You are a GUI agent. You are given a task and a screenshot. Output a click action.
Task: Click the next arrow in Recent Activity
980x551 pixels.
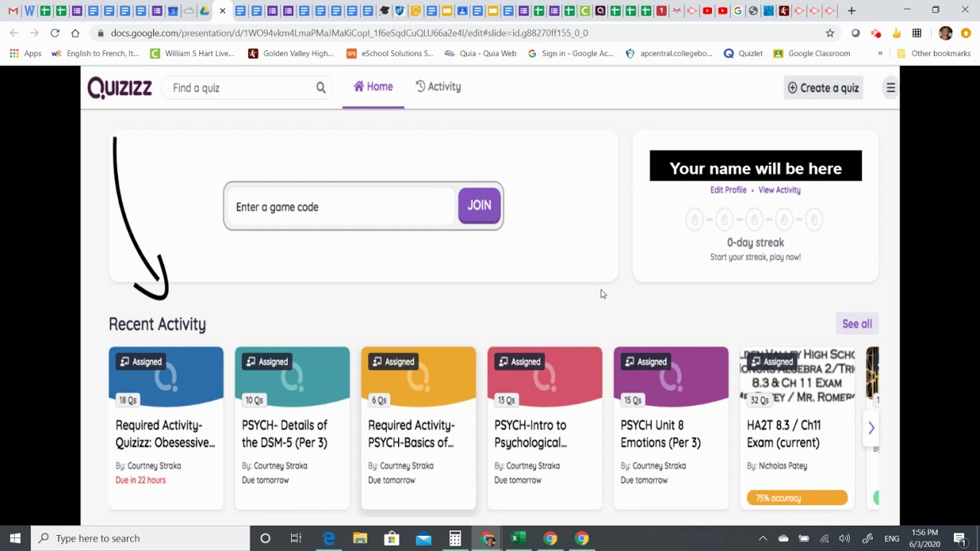click(x=871, y=428)
